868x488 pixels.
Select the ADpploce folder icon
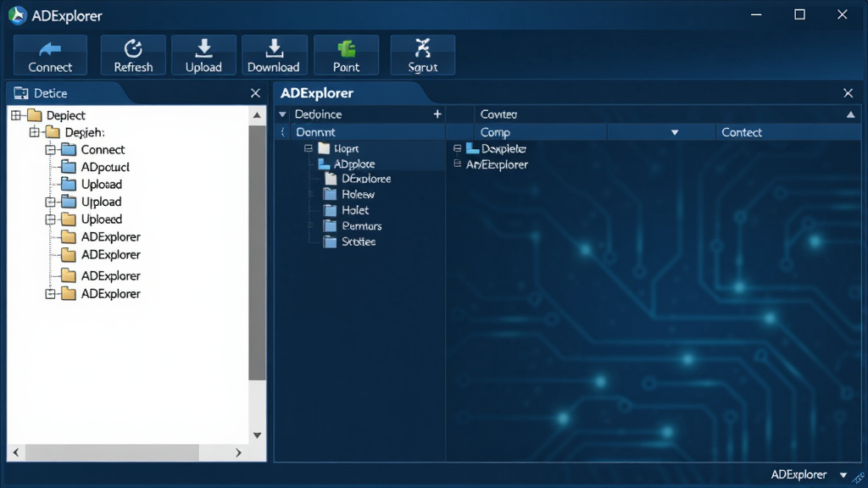(x=324, y=164)
